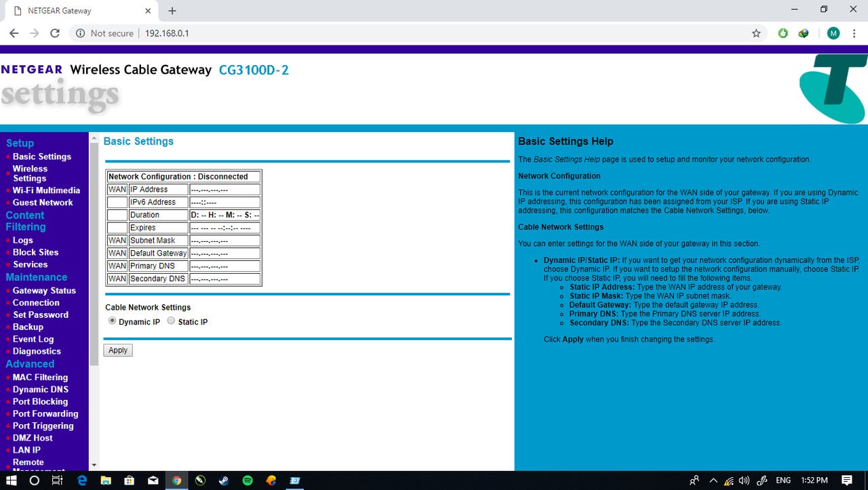Click the sidebar scrollbar up arrow
Screen dimensions: 868x490
[94, 137]
